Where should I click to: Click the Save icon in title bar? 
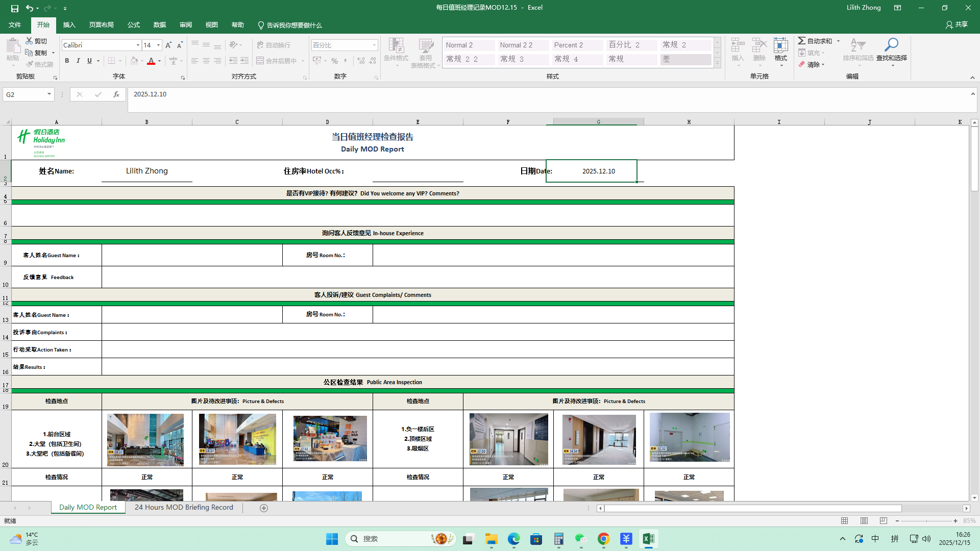point(14,8)
